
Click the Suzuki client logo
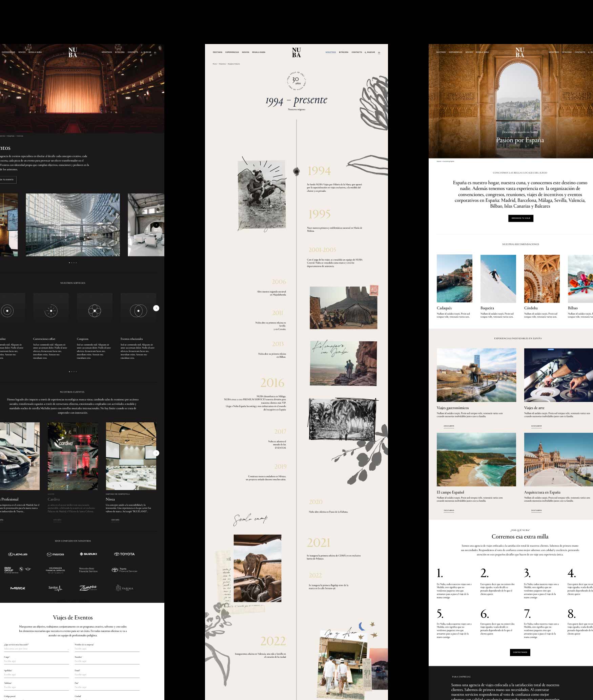(88, 554)
